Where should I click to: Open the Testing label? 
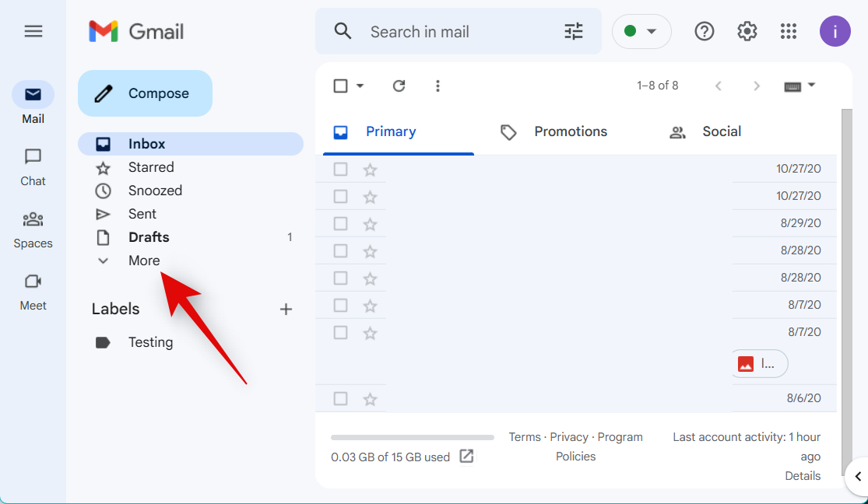coord(191,342)
